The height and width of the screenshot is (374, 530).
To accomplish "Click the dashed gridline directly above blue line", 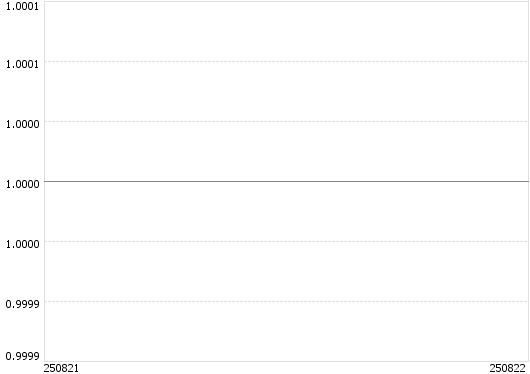I will (x=286, y=121).
